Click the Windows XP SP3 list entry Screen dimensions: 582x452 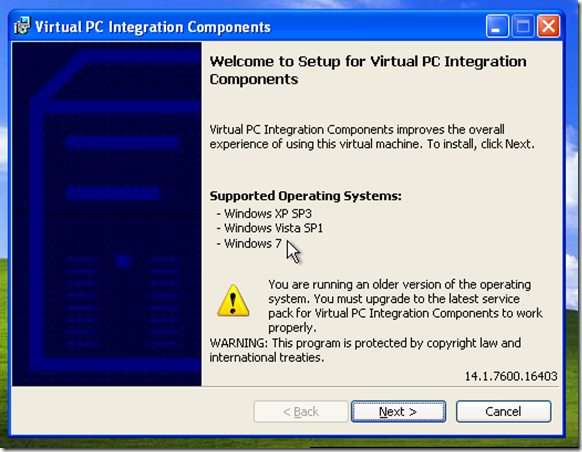point(264,213)
